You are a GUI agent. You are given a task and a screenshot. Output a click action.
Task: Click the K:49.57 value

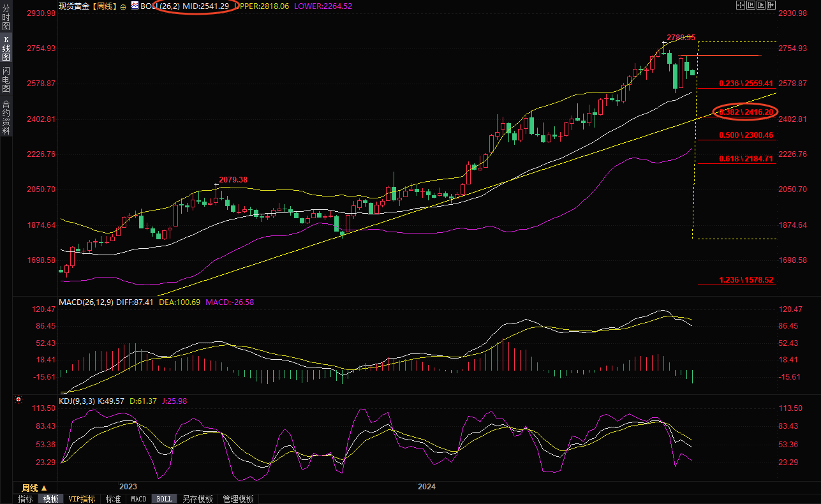112,401
